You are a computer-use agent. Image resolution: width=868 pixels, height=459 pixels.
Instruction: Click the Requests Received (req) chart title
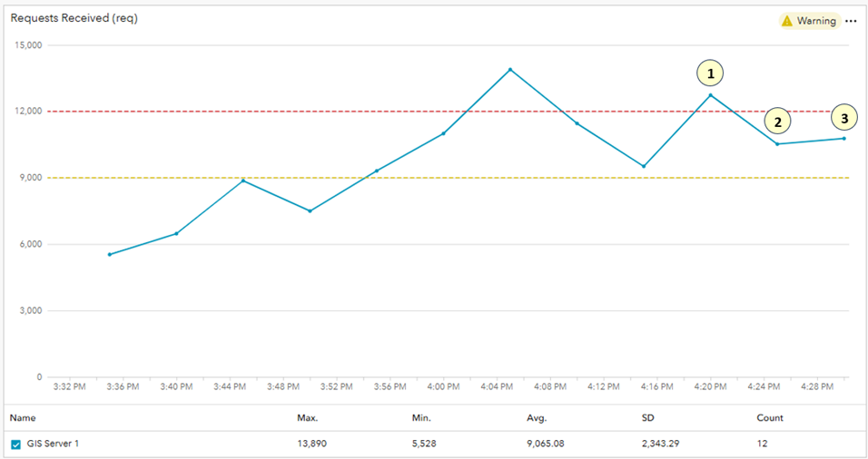(74, 18)
